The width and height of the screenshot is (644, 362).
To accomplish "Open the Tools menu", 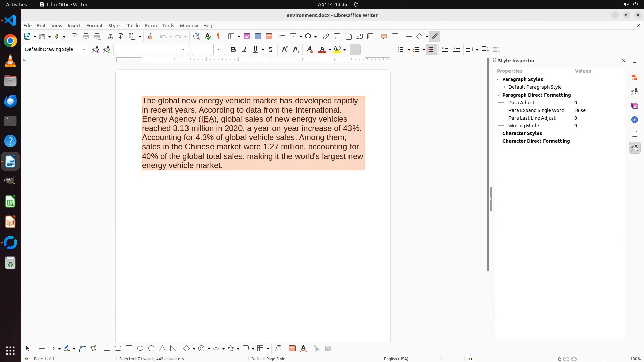I will point(168,26).
